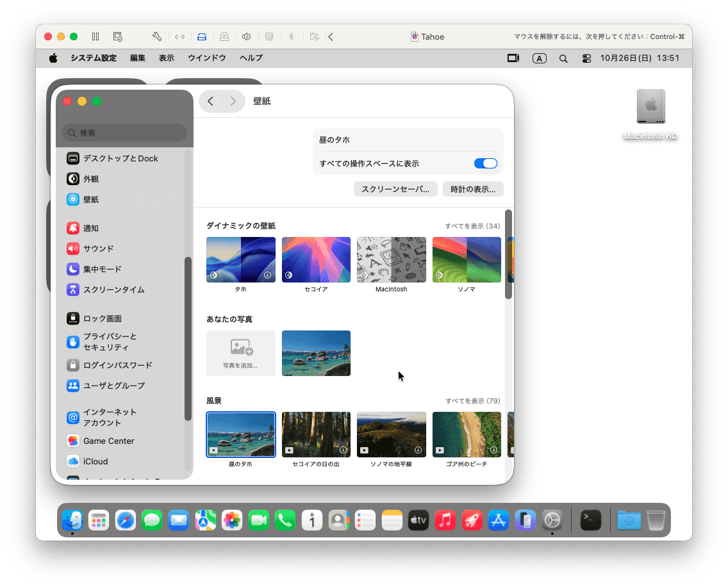
Task: Click the 時計の表示... button
Action: (473, 189)
